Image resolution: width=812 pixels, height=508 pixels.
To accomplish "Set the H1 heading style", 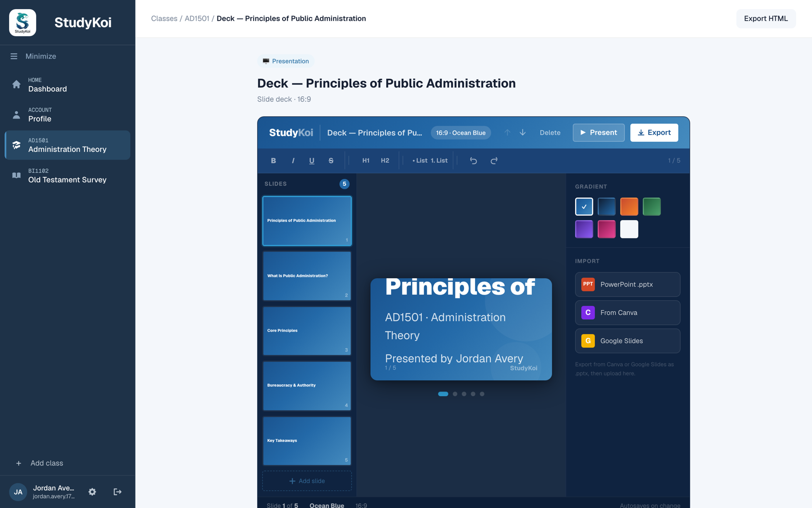I will (x=366, y=161).
